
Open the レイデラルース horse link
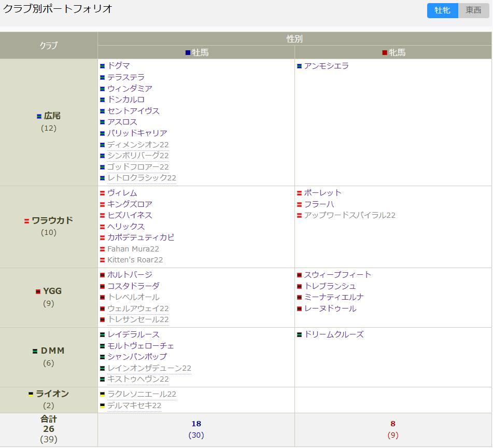click(x=133, y=334)
